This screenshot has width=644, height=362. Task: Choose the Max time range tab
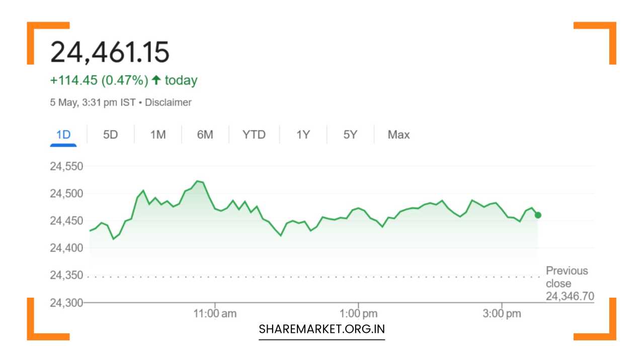pos(398,135)
